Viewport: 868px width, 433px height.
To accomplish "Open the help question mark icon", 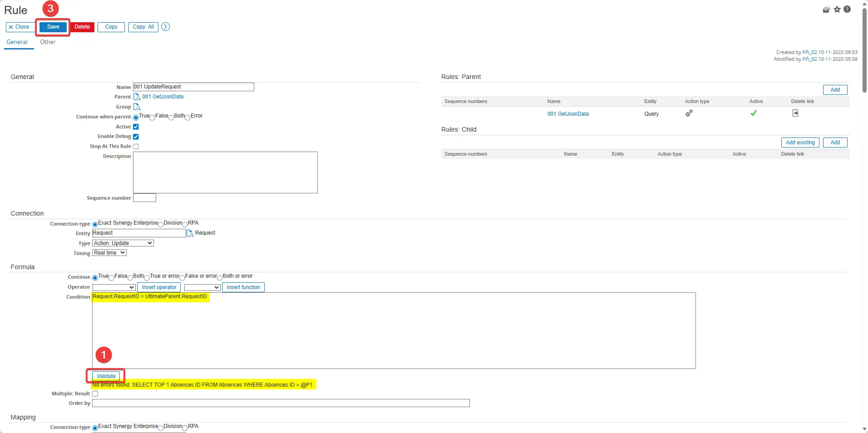I will [847, 10].
